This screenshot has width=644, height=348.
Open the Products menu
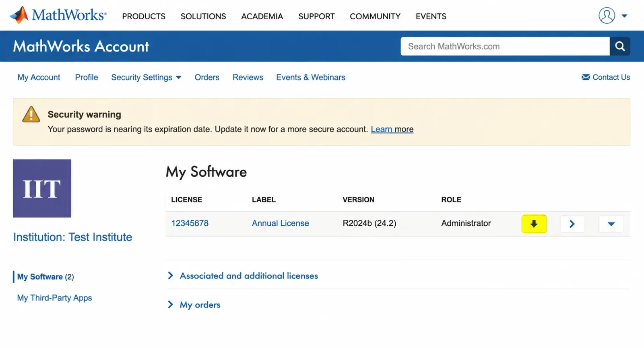(x=144, y=16)
